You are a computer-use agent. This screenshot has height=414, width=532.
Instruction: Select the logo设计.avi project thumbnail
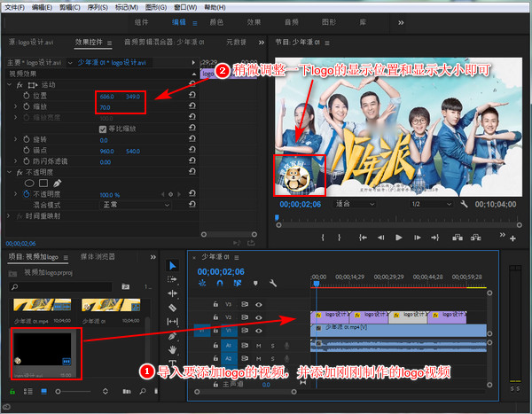click(43, 349)
